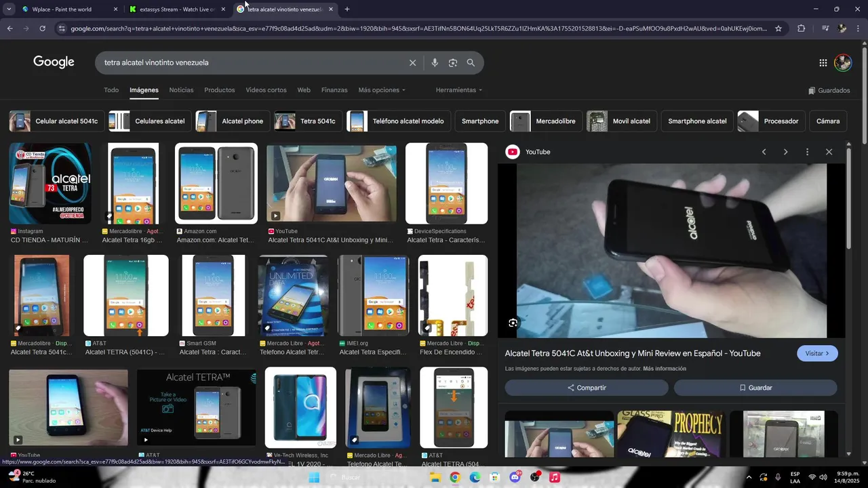Reload the page
The image size is (868, 488).
(42, 28)
